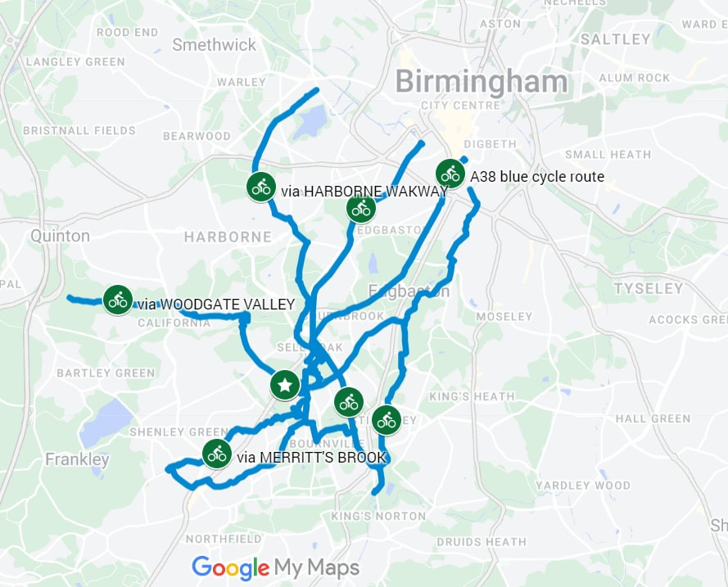Select the HARBORNE district label
The height and width of the screenshot is (587, 728).
click(228, 237)
